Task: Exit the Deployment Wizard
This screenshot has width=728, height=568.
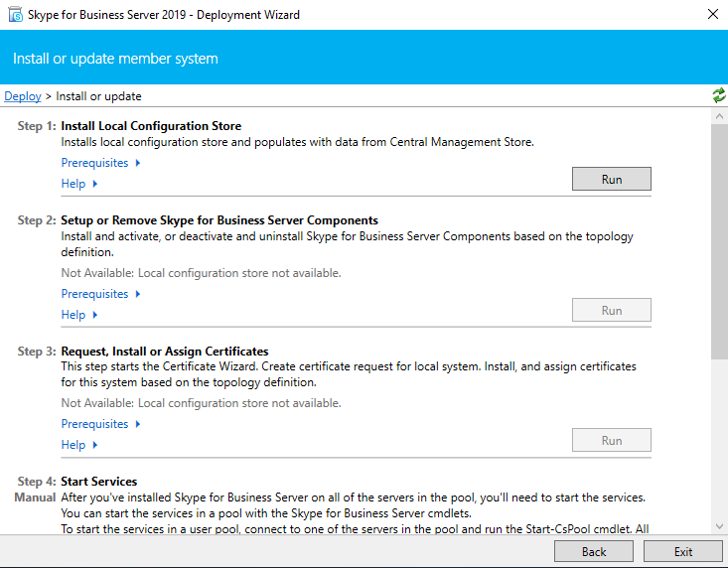Action: coord(682,551)
